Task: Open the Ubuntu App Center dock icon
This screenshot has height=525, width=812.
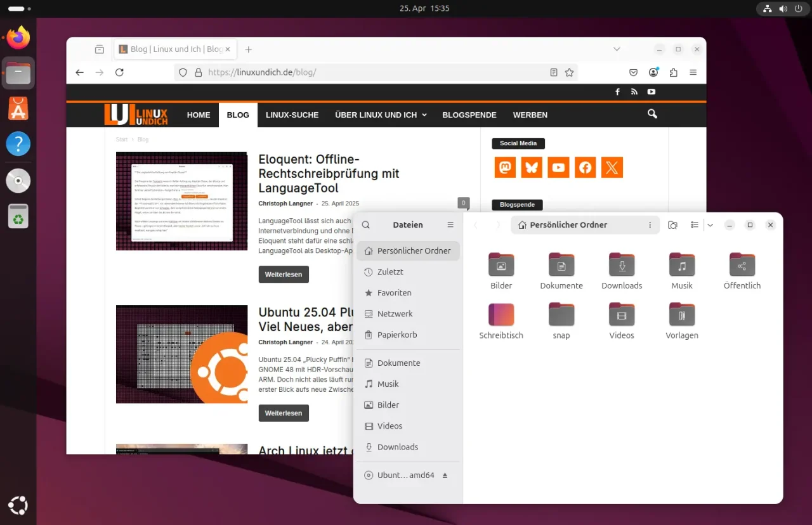Action: point(18,109)
